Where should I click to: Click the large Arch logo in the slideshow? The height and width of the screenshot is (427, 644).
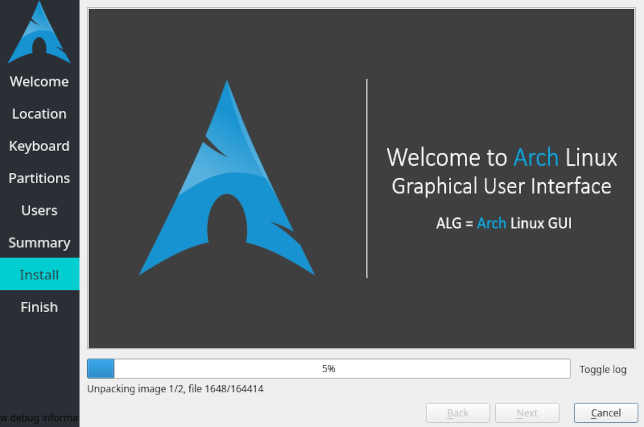[227, 178]
